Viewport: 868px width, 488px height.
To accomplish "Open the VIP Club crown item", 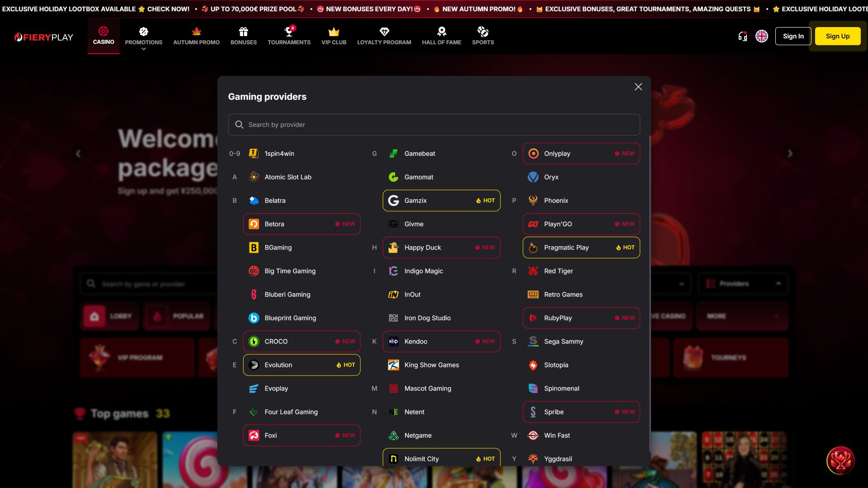I will coord(334,36).
